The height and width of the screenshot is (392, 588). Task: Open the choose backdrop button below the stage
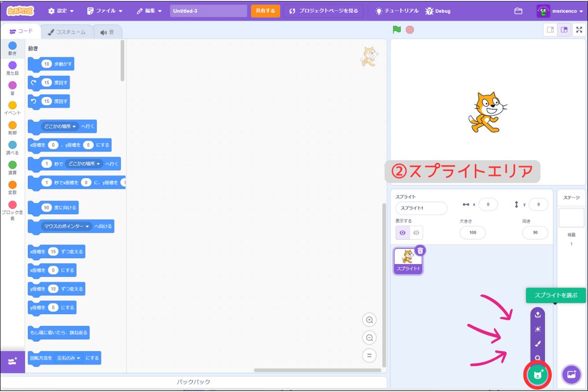pyautogui.click(x=570, y=374)
